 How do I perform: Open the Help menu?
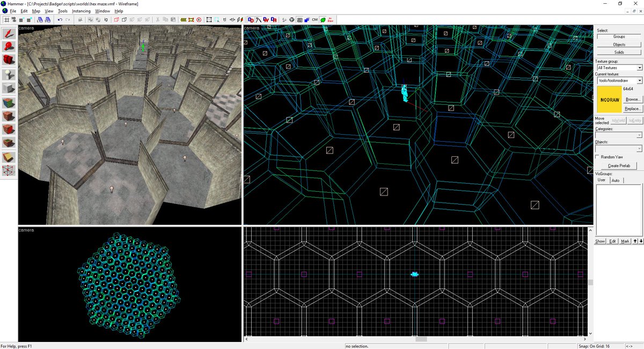(x=119, y=11)
